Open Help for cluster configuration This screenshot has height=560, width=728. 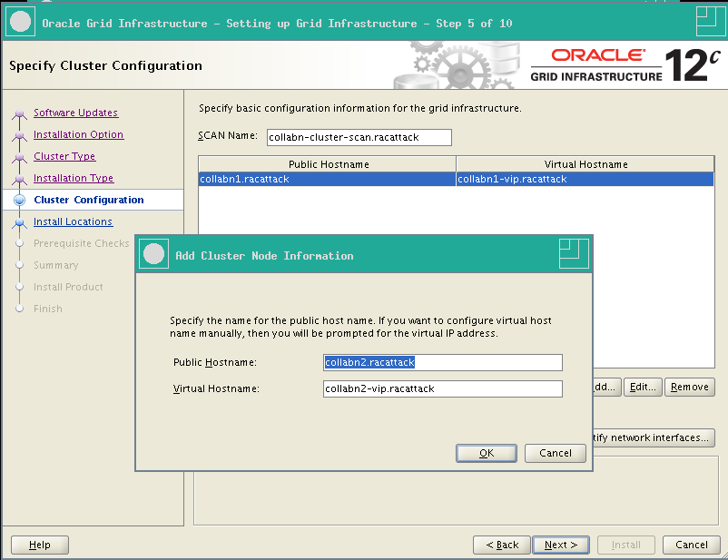39,545
